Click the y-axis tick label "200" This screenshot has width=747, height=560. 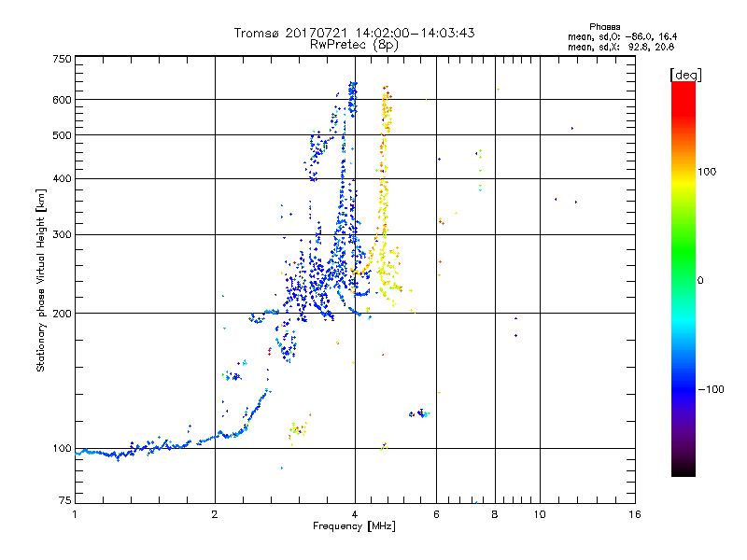[62, 314]
